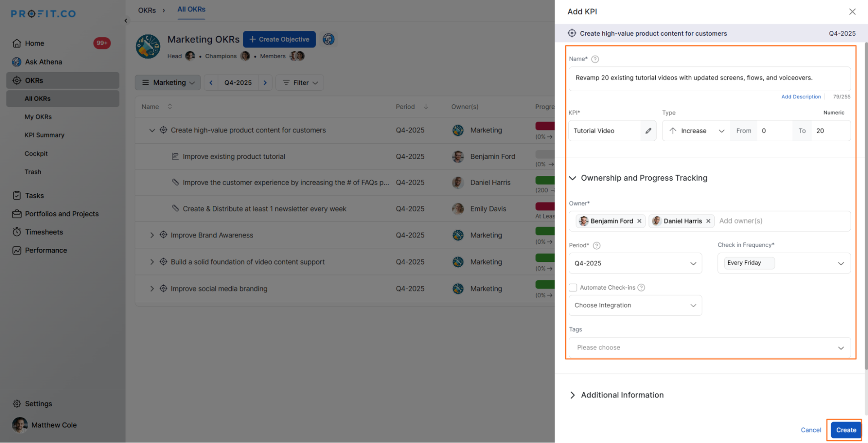Expand the Additional Information section
The height and width of the screenshot is (443, 868).
tap(573, 395)
